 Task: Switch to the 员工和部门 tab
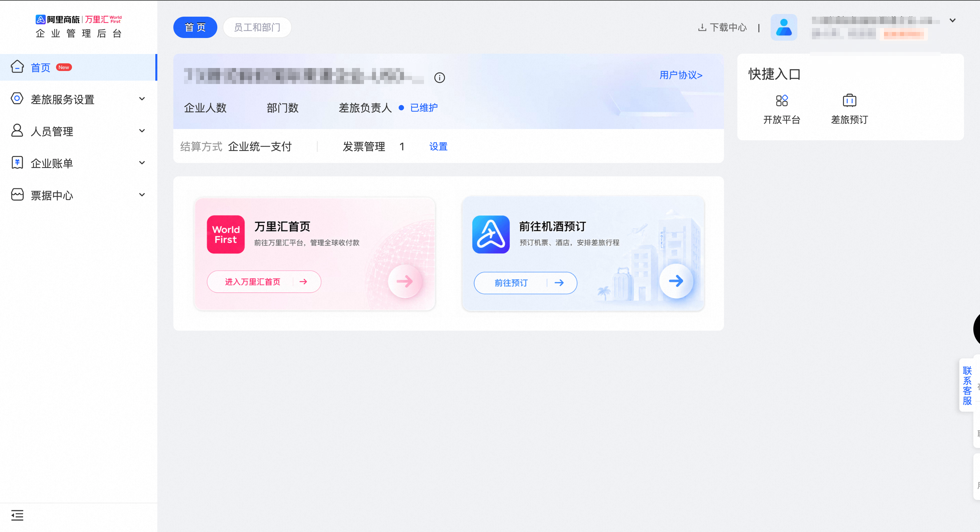coord(257,27)
